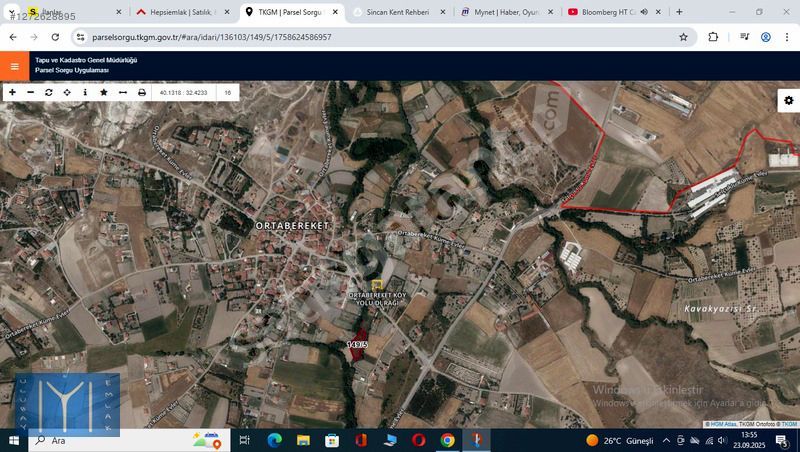Switch to the Hepsiemlak tab
The width and height of the screenshot is (800, 452).
[x=175, y=12]
